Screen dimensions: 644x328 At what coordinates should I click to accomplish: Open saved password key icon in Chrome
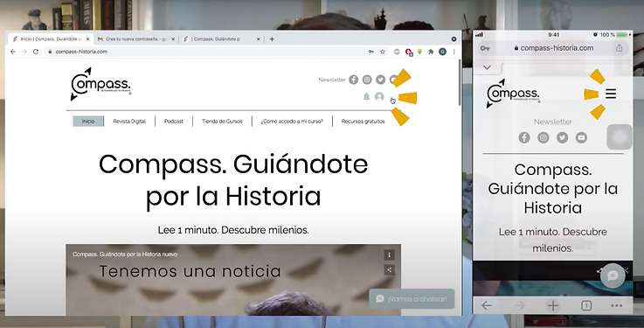point(370,52)
